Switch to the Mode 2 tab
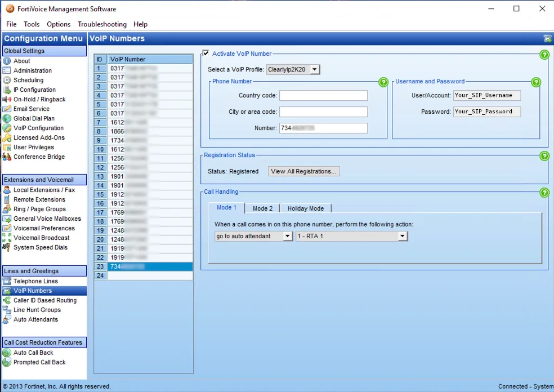This screenshot has width=554, height=392. [262, 208]
